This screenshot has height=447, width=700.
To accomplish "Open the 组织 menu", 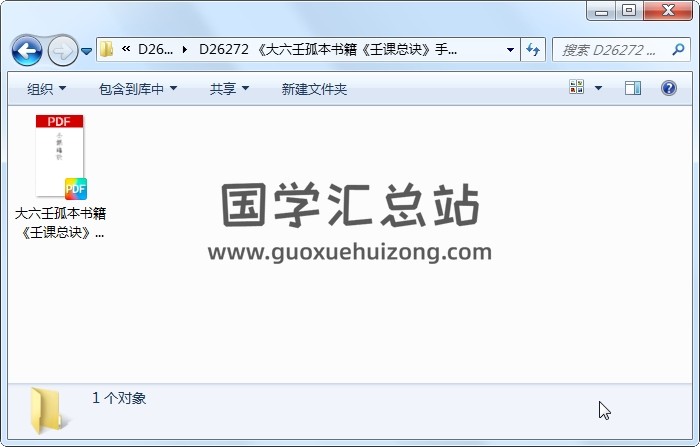I will pos(46,89).
